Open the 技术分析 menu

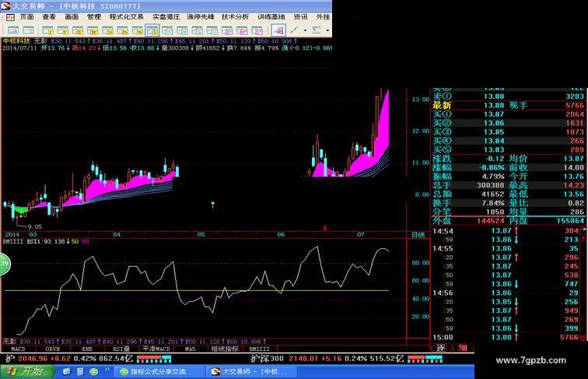coord(235,17)
